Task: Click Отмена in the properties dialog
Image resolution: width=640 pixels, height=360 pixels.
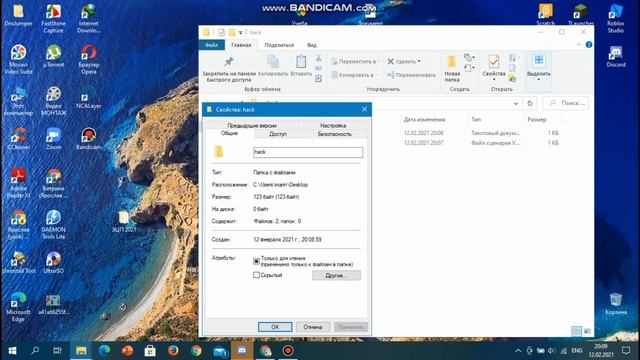Action: coord(313,327)
